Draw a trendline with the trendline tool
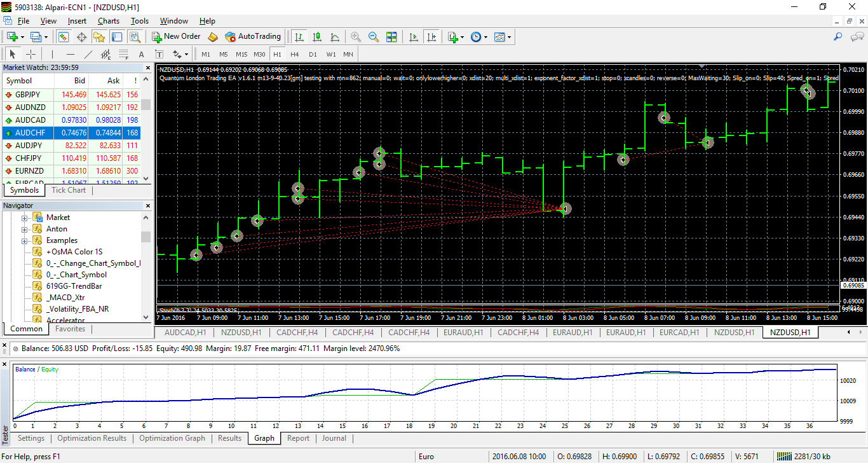The image size is (868, 463). [88, 54]
